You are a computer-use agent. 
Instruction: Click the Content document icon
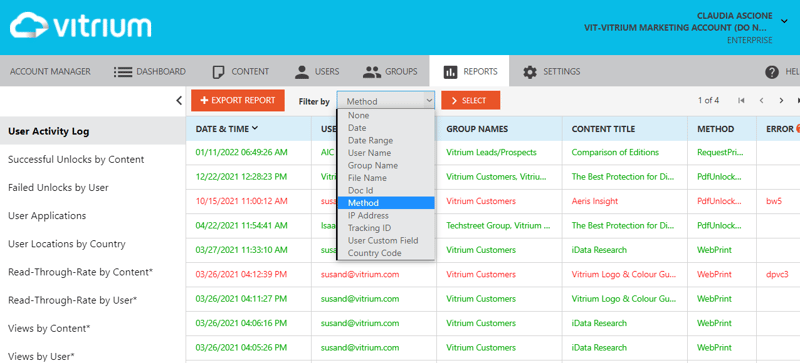(x=218, y=72)
